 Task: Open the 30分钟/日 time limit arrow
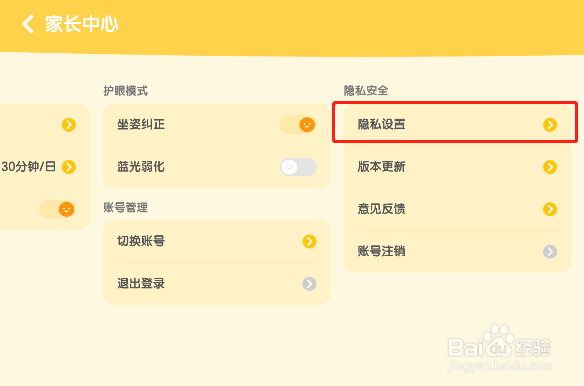pyautogui.click(x=69, y=167)
